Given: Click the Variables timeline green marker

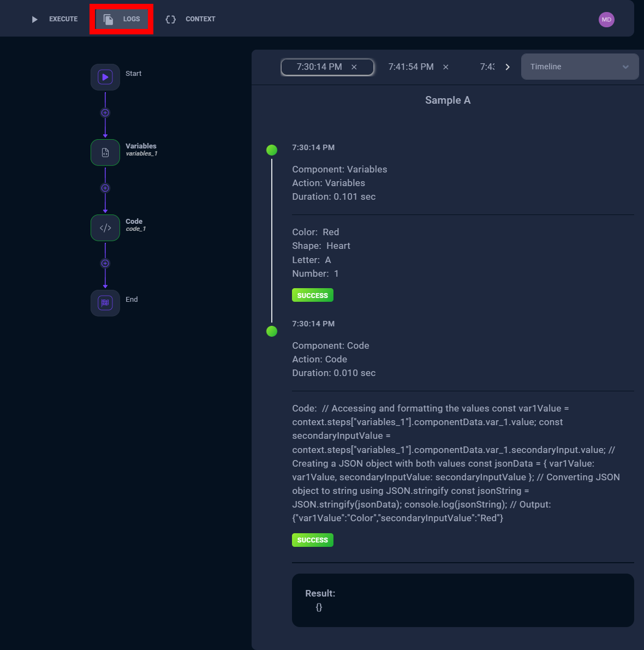Looking at the screenshot, I should (272, 150).
